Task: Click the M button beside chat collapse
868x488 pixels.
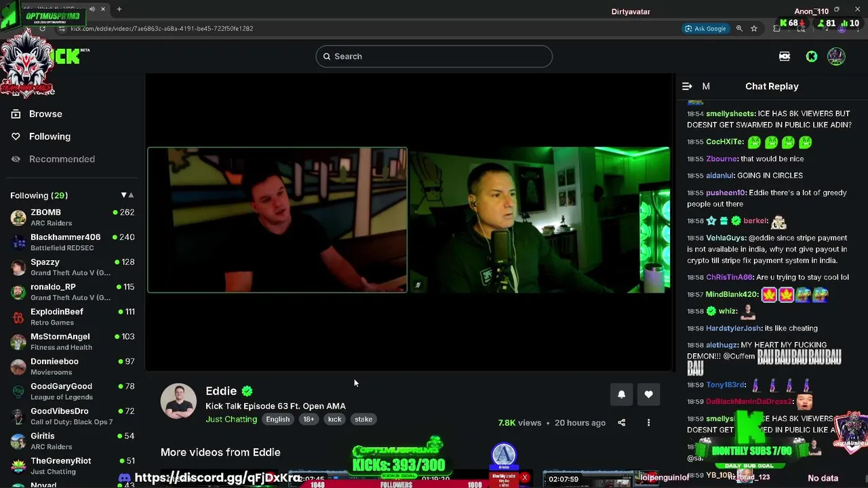Action: coord(706,86)
